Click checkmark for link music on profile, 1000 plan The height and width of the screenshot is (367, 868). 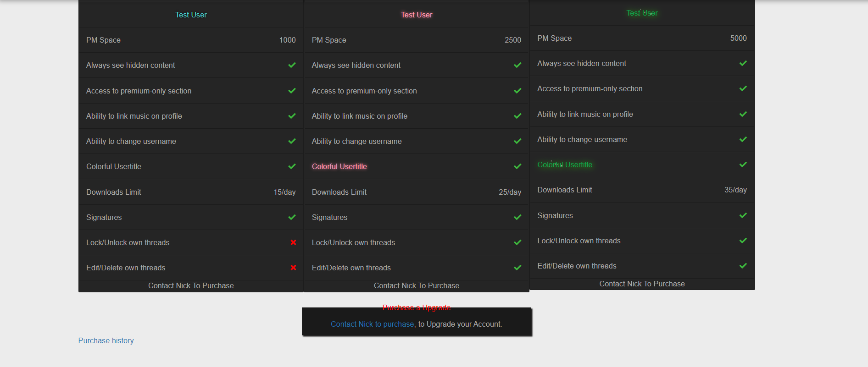(292, 116)
